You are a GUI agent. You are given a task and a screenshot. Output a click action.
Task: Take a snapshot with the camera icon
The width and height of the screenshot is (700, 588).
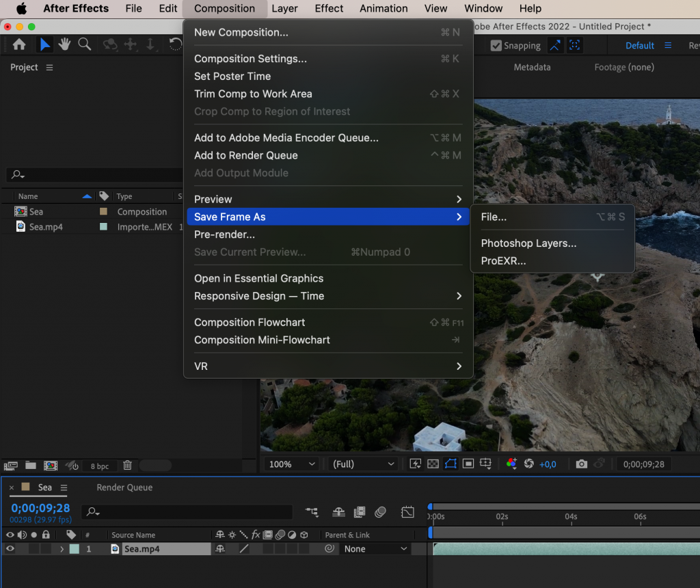pos(582,464)
